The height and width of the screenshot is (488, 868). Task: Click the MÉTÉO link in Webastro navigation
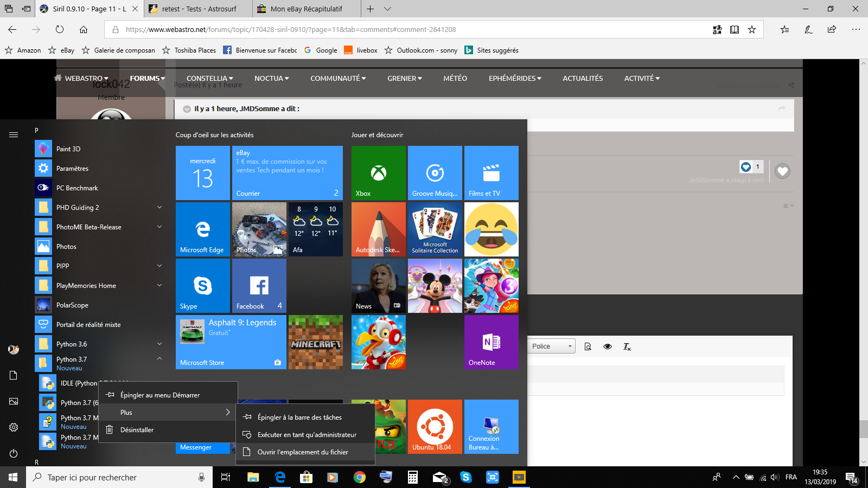(455, 79)
